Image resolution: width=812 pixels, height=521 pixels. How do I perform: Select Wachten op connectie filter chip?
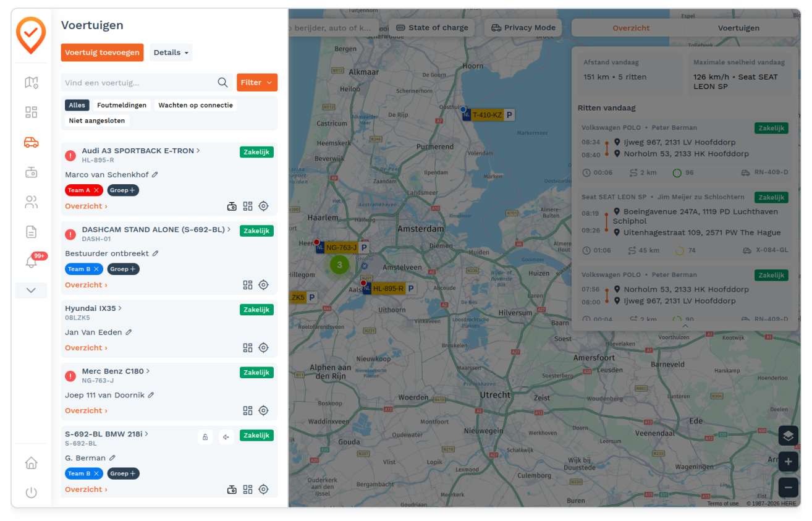pos(195,105)
